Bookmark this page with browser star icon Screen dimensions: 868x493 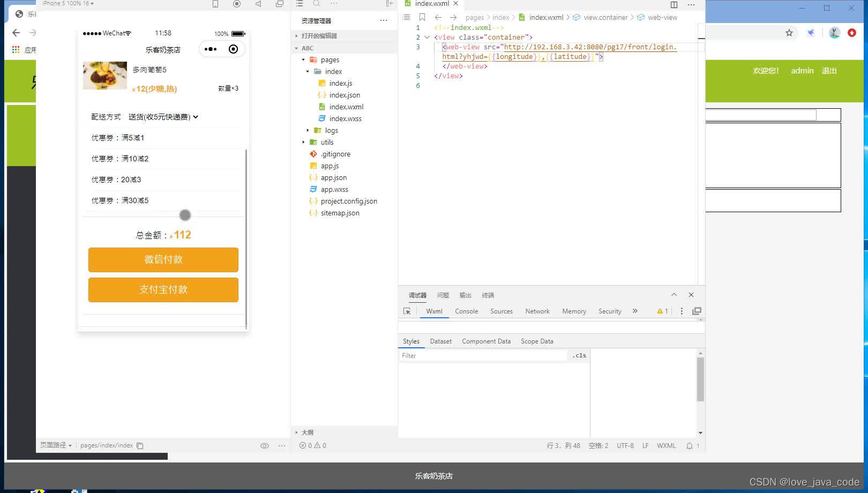point(789,33)
